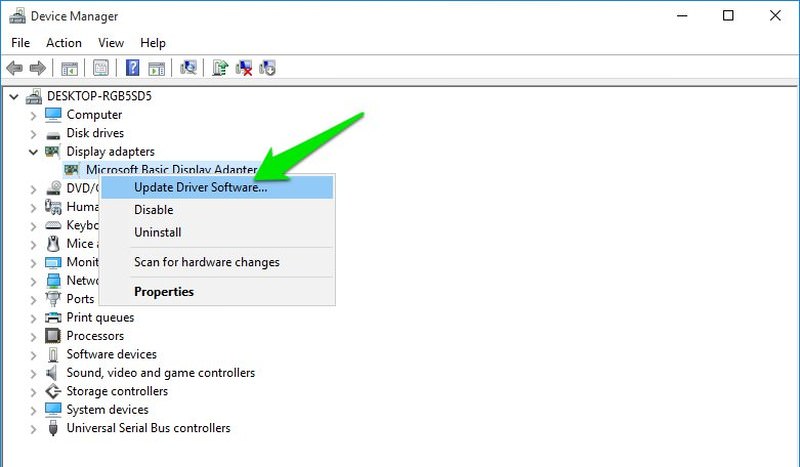Image resolution: width=800 pixels, height=467 pixels.
Task: Choose Scan for hardware changes in context menu
Action: (217, 262)
